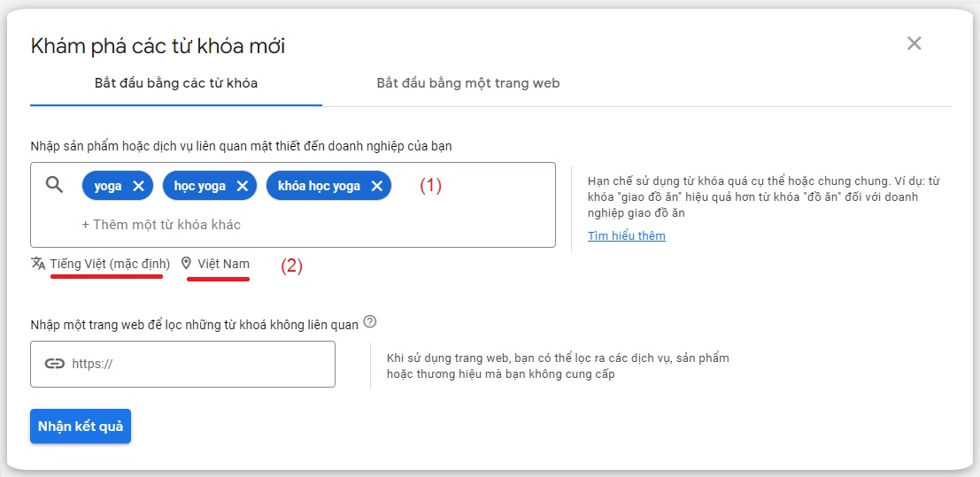Image resolution: width=980 pixels, height=477 pixels.
Task: Select the 'khóa học yoga' chip label
Action: 319,187
